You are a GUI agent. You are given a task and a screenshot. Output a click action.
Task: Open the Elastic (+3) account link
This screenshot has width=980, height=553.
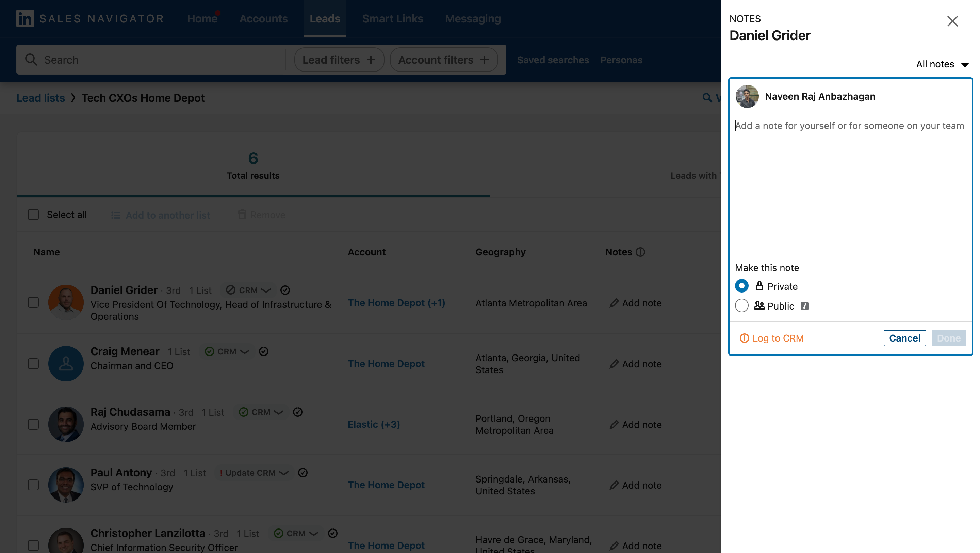click(374, 424)
